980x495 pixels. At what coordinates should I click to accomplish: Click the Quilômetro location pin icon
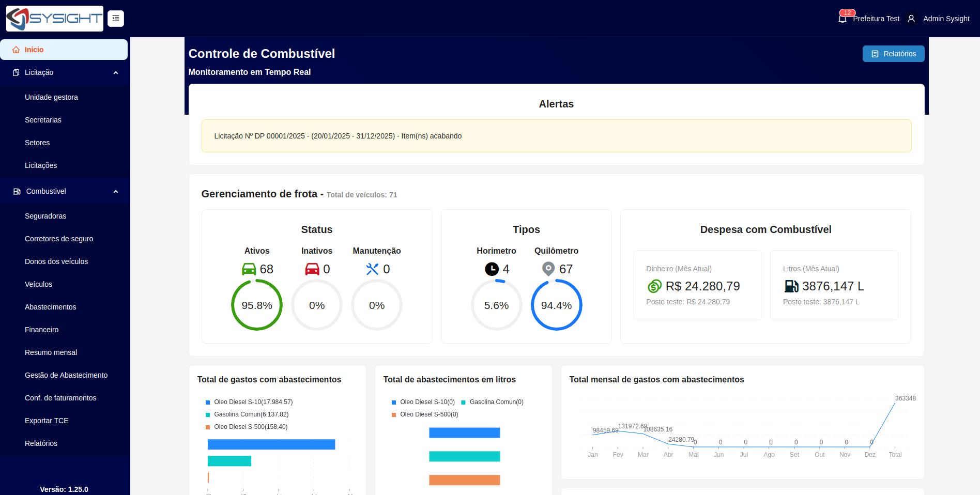click(548, 269)
